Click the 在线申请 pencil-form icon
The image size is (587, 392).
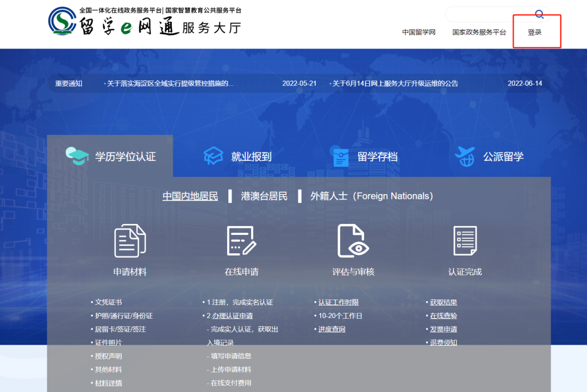(241, 240)
